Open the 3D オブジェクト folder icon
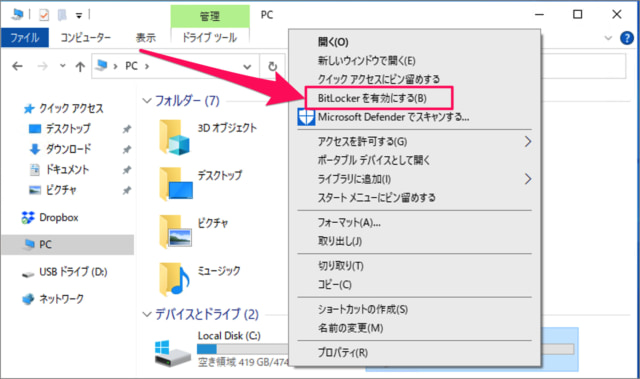 click(175, 137)
